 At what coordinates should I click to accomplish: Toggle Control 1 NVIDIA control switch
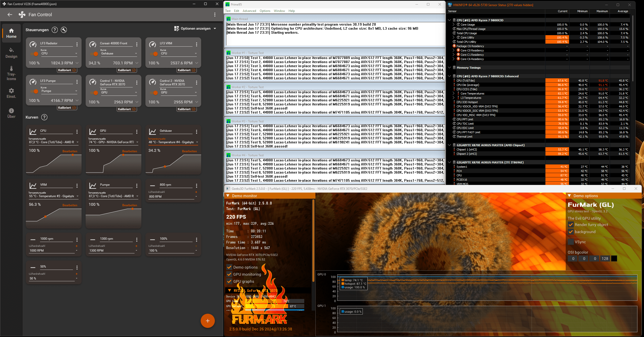click(x=94, y=93)
